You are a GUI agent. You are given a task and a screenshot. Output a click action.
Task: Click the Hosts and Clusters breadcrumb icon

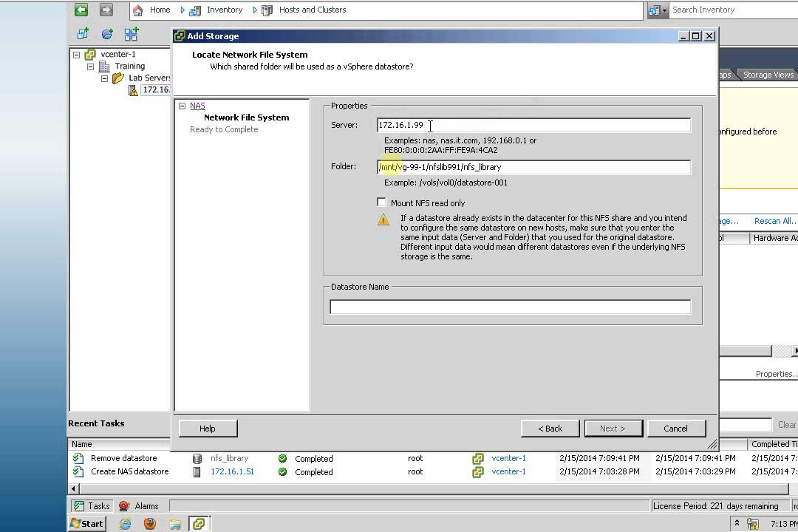tap(267, 10)
